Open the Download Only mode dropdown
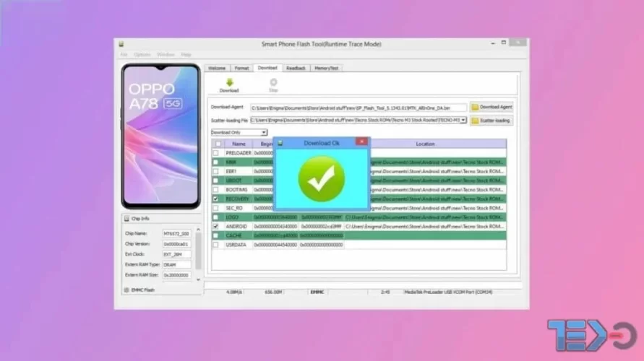Screen dimensions: 644x361 (264, 133)
